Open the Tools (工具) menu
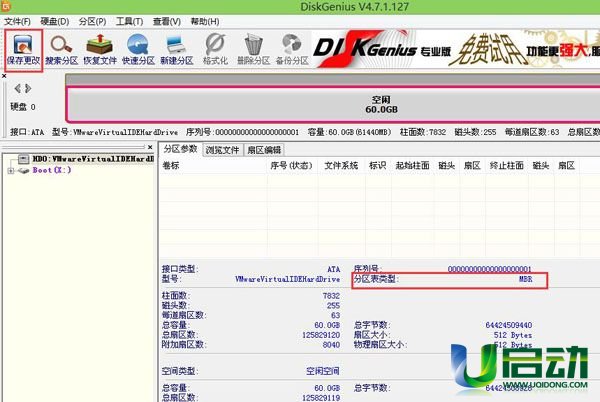The height and width of the screenshot is (402, 600). [129, 21]
